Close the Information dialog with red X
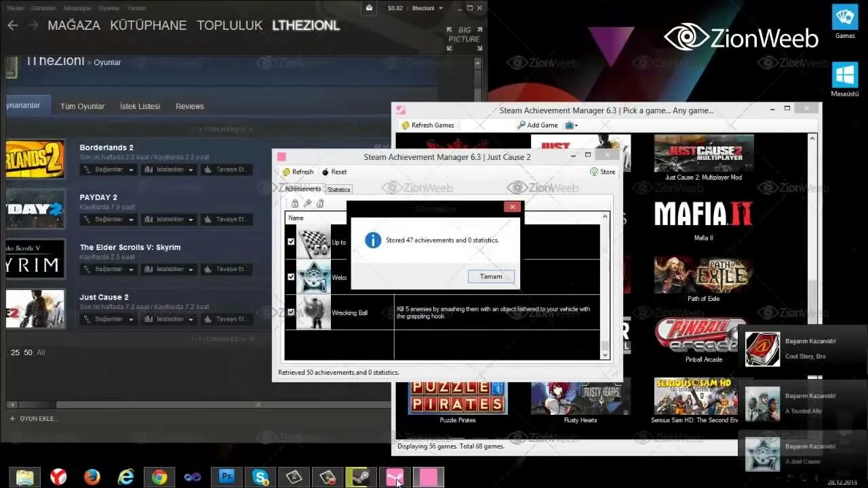This screenshot has width=868, height=488. click(x=512, y=207)
